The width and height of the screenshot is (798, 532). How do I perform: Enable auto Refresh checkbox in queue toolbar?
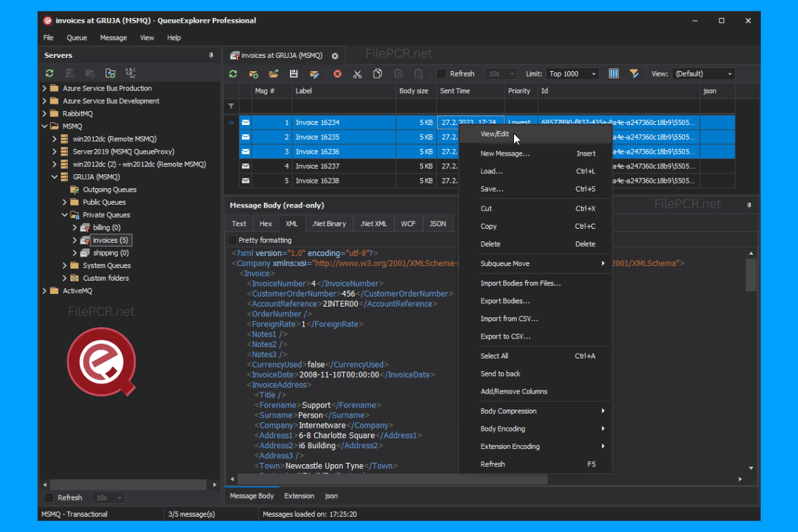(x=442, y=74)
